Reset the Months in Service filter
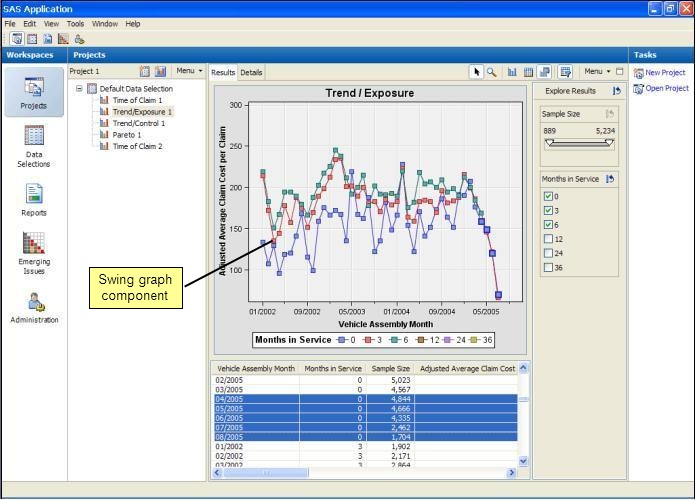This screenshot has height=500, width=695. (610, 179)
